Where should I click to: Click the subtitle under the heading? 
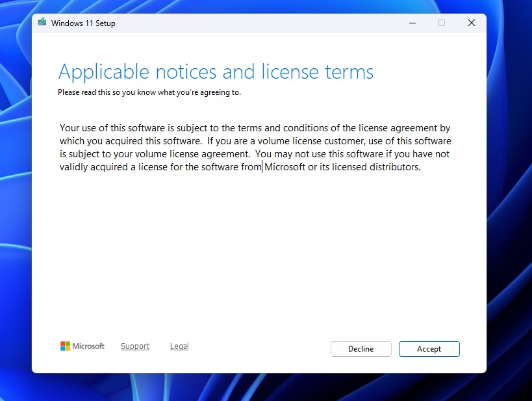149,92
